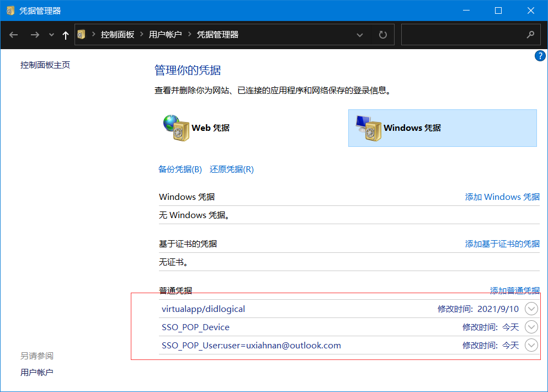Go up one level arrow

coord(65,35)
